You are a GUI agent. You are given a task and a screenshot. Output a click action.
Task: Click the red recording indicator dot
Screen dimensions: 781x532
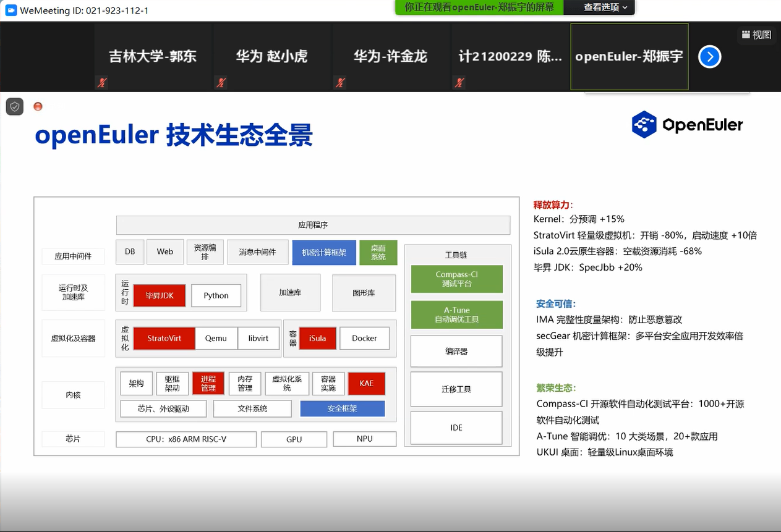click(38, 106)
